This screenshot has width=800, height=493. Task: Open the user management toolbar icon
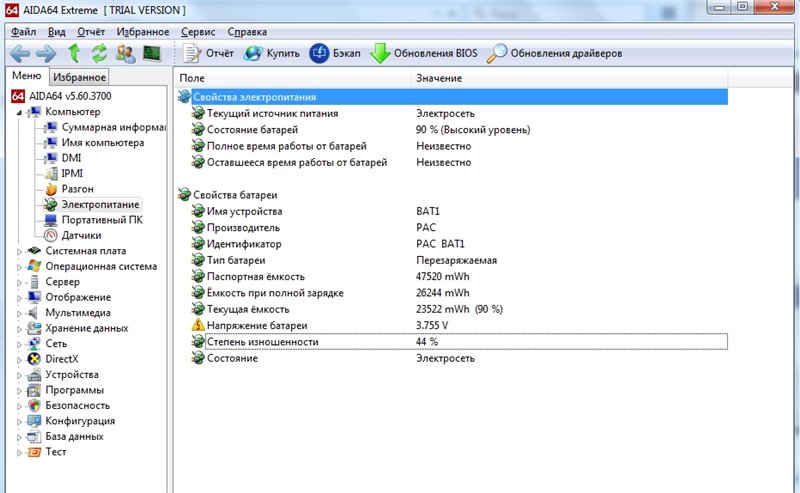(126, 53)
